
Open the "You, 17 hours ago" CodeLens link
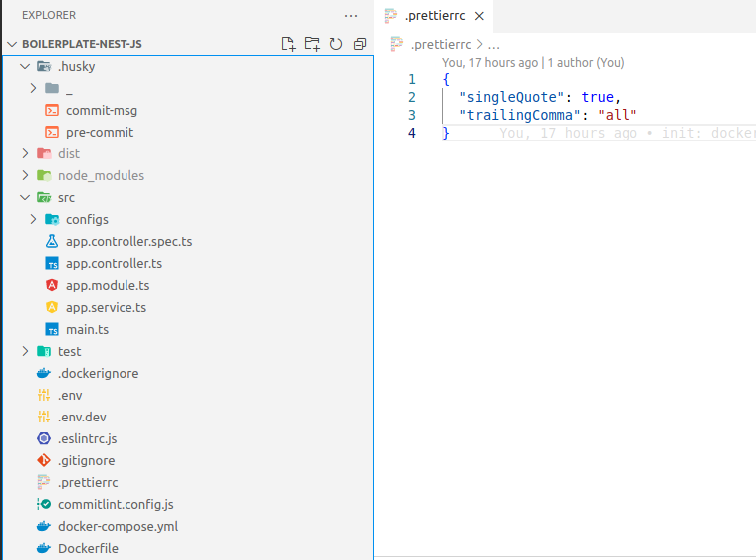(490, 62)
